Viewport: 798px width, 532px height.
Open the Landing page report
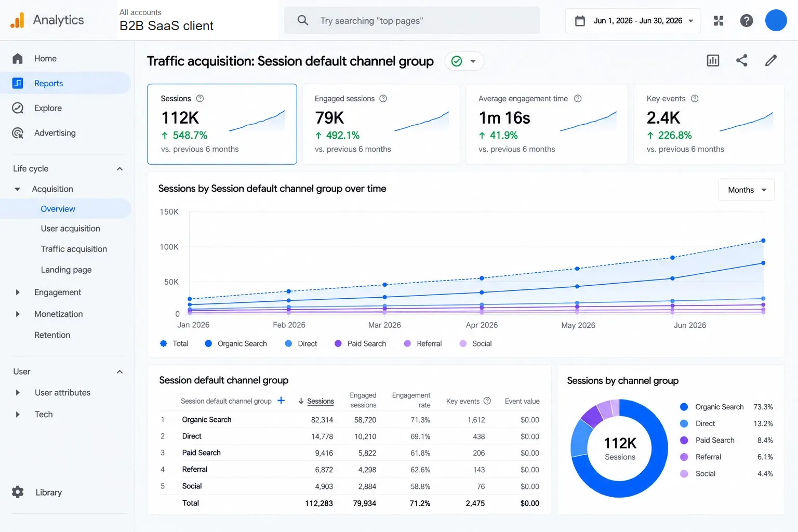click(66, 270)
